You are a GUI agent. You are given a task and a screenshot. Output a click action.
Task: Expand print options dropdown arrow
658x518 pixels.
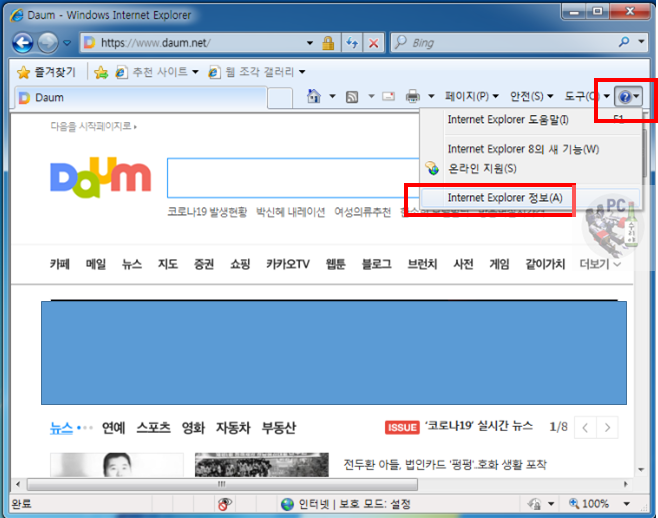click(431, 97)
